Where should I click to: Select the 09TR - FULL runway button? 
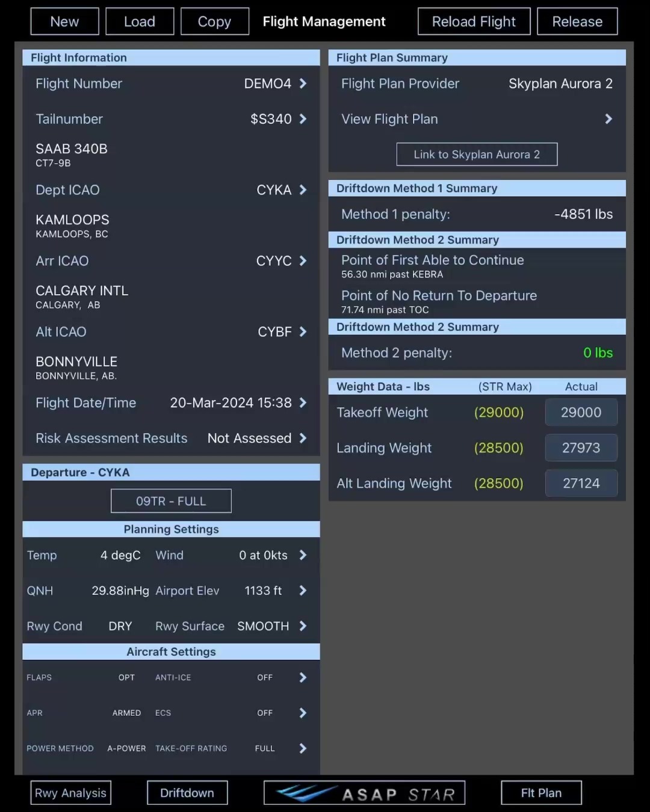[171, 501]
